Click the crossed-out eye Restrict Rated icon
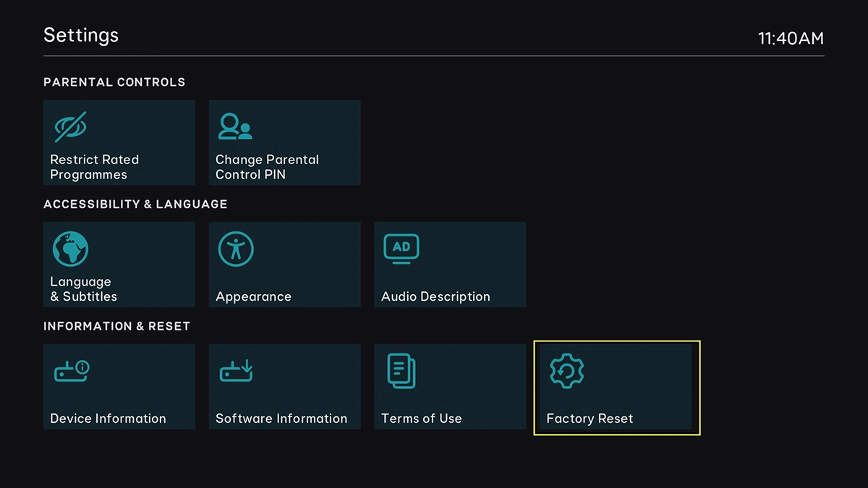 pyautogui.click(x=70, y=127)
